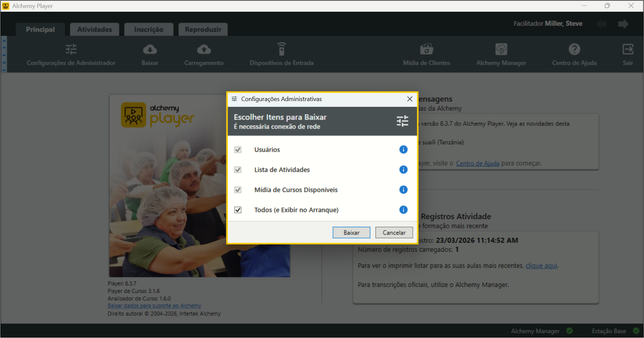Click the Baixar button in the dialog
This screenshot has height=338, width=644.
(x=351, y=233)
